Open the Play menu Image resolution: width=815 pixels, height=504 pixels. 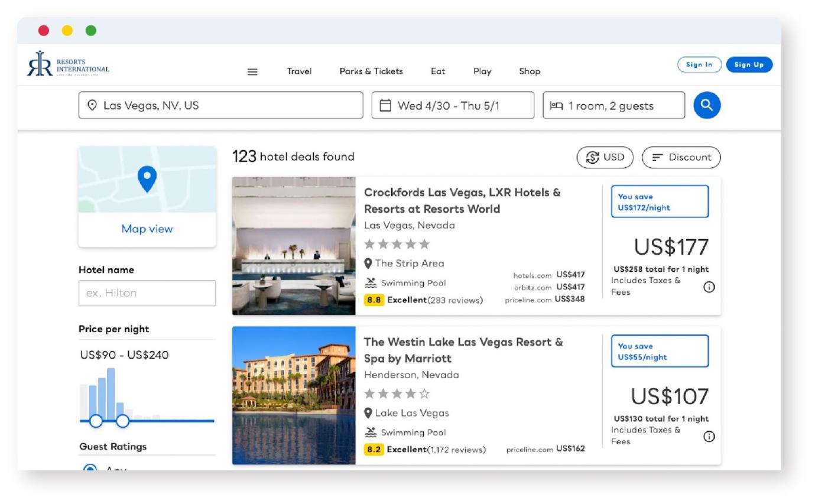pos(482,71)
